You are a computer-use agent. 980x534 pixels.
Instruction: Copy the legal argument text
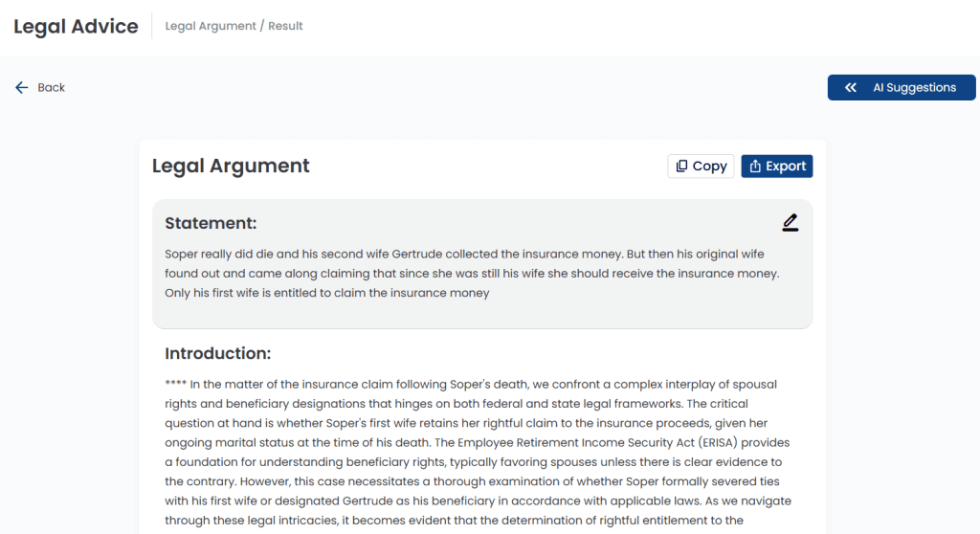click(x=701, y=167)
